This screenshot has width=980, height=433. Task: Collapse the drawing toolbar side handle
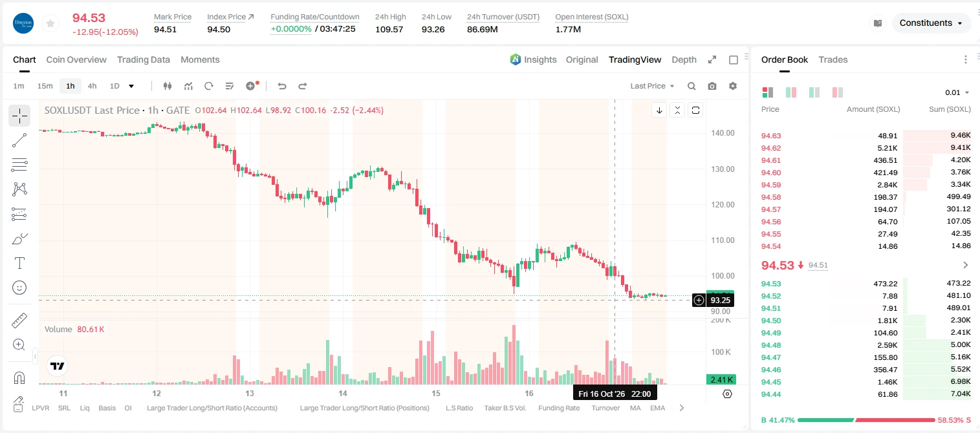(x=35, y=356)
